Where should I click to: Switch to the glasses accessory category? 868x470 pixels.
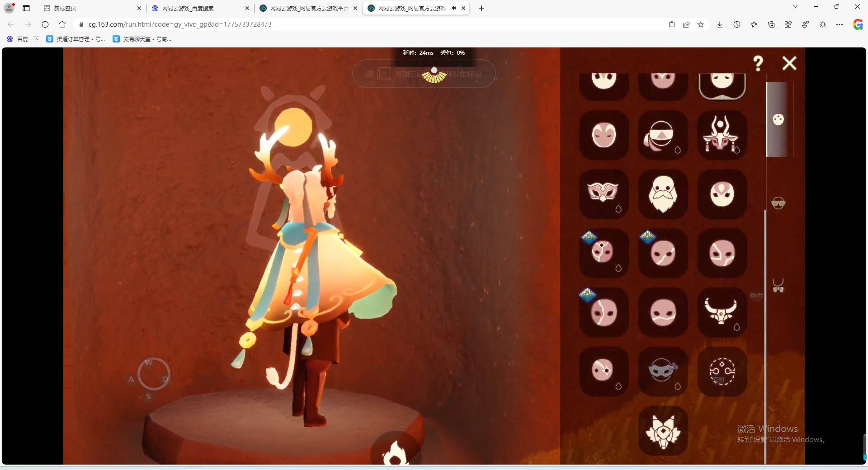coord(778,203)
